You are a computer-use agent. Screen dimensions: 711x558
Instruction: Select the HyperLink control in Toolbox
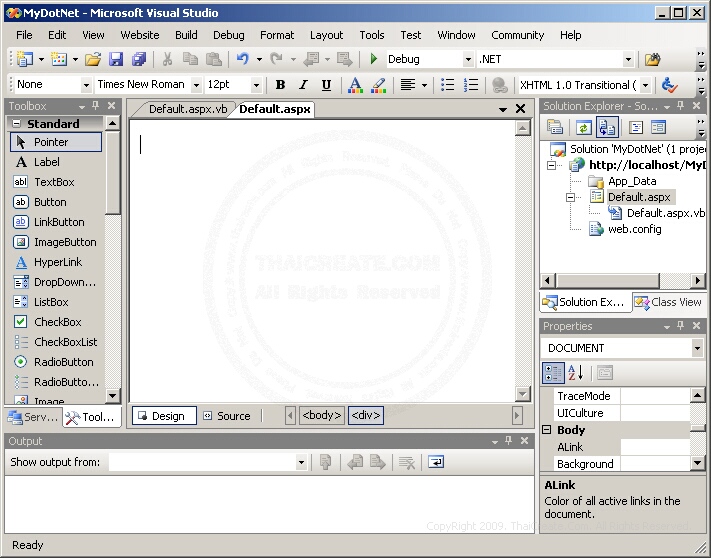click(57, 262)
